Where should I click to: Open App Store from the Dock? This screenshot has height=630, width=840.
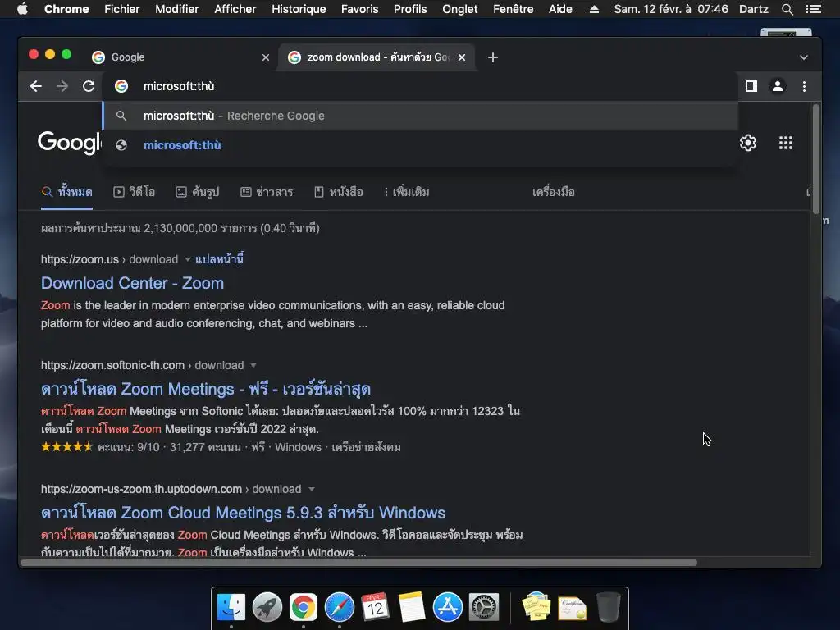click(448, 607)
